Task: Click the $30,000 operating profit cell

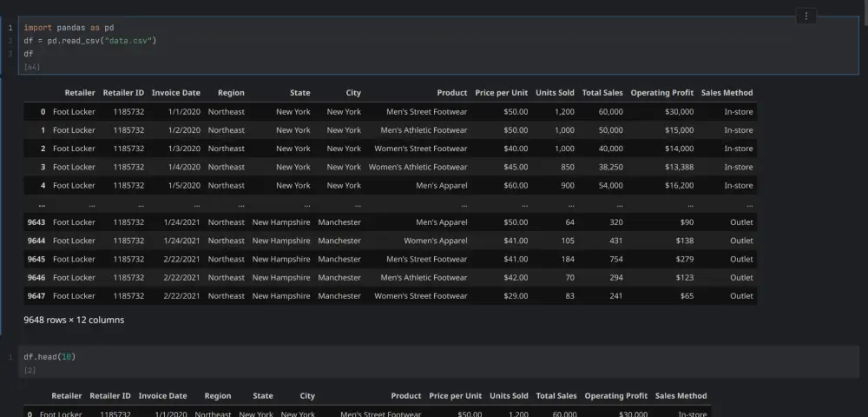Action: point(680,112)
